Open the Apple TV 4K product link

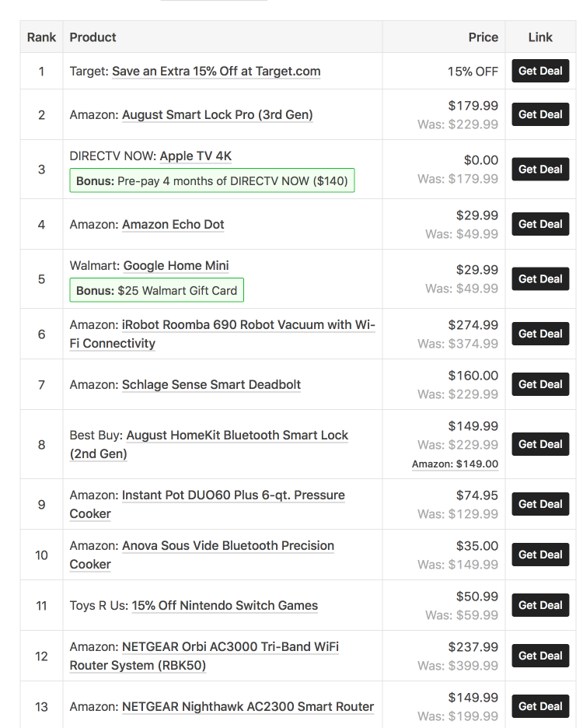click(x=195, y=156)
